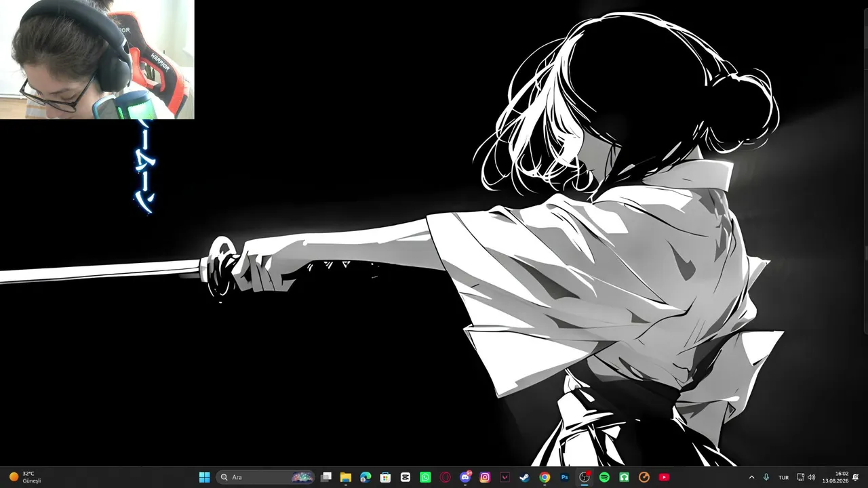Open the TUR keyboard language switcher
The image size is (868, 488).
[x=784, y=477]
